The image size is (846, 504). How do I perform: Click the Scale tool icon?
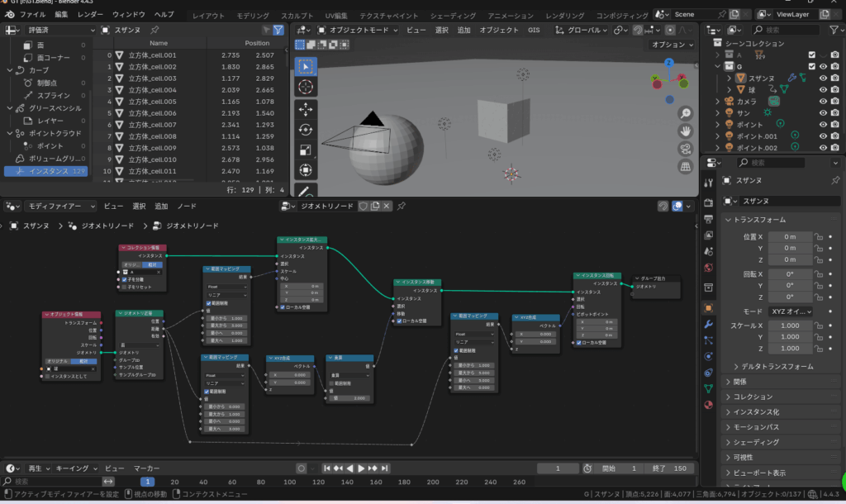(x=306, y=150)
